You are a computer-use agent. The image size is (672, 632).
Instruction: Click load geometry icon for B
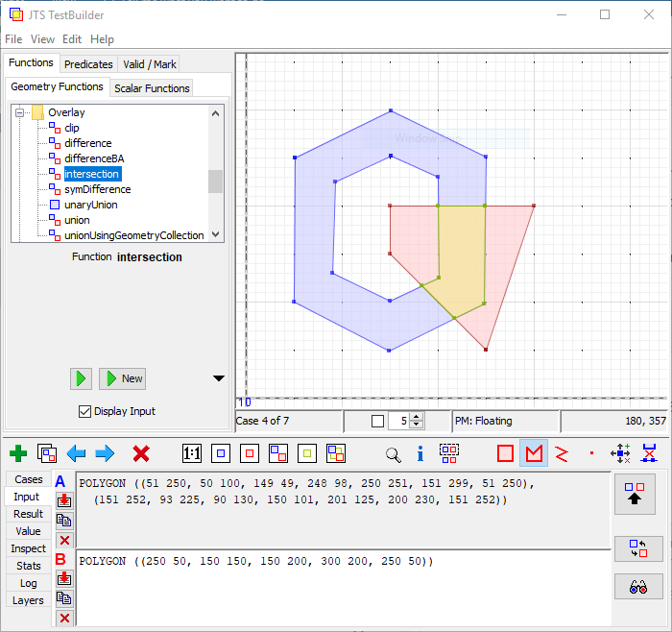click(x=64, y=579)
